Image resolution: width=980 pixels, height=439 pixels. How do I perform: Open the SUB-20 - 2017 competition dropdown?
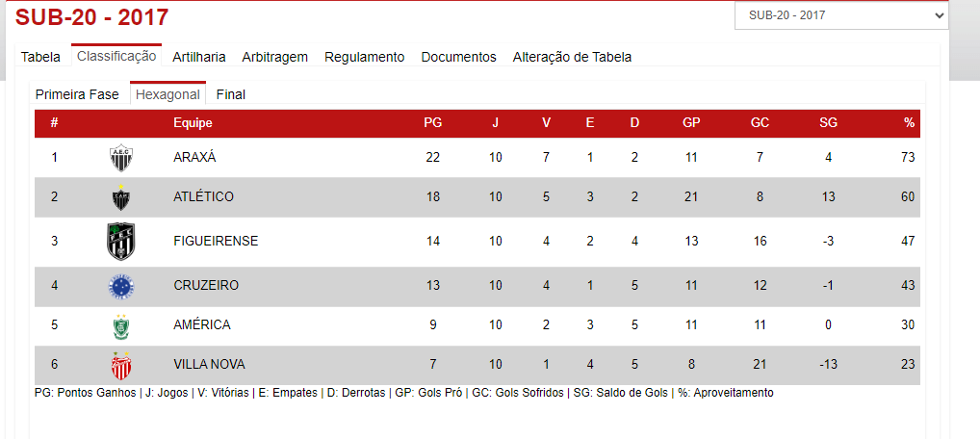841,15
